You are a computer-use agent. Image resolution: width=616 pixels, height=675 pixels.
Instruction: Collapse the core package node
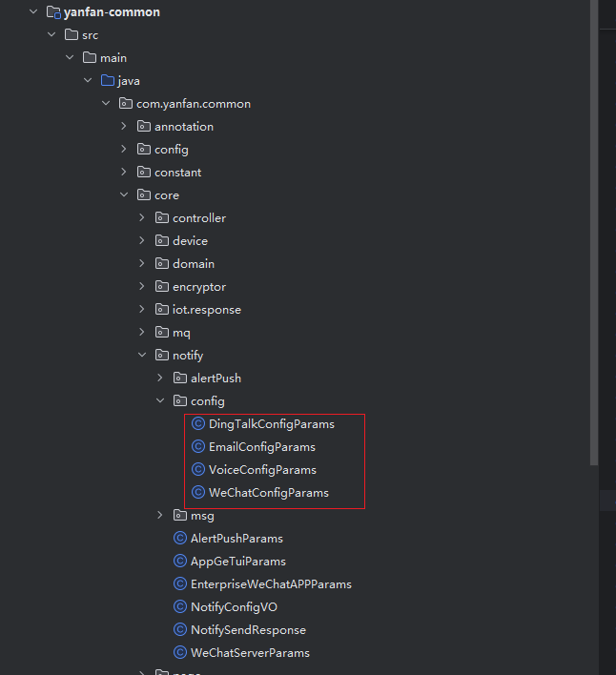(124, 195)
